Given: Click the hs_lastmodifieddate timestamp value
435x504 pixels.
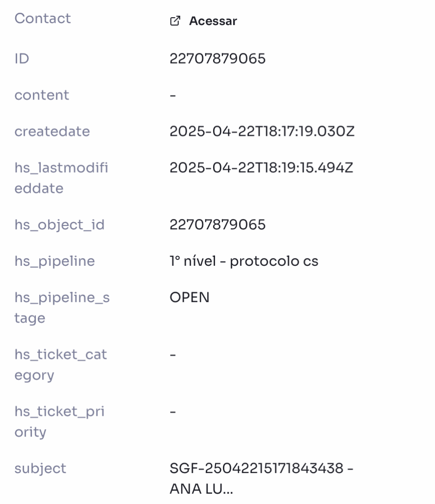Looking at the screenshot, I should (261, 167).
